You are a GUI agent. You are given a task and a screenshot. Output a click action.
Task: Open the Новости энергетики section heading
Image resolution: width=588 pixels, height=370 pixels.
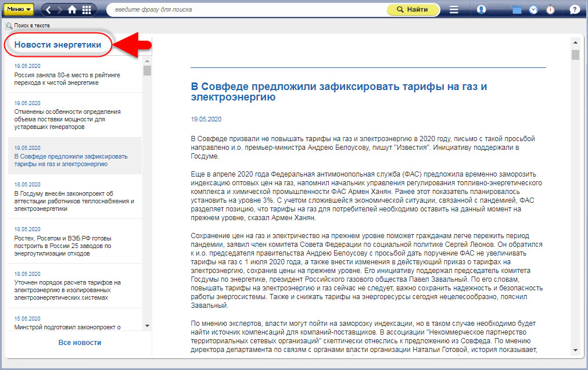pos(58,45)
